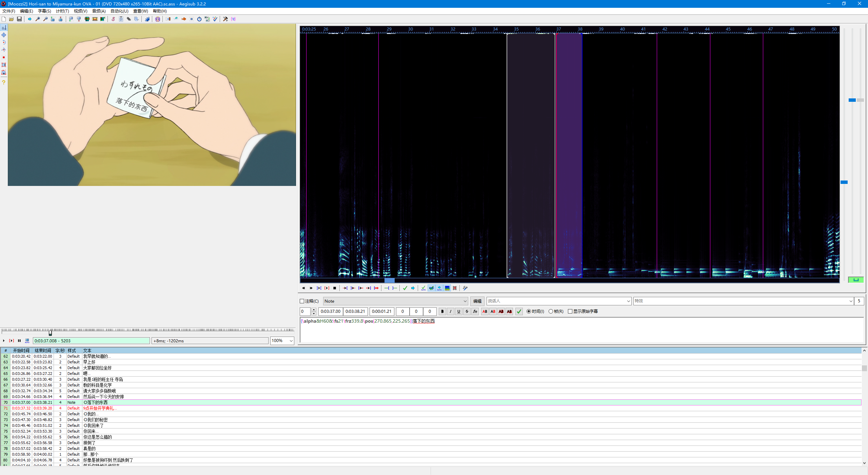Open font chooser with the fn button
The height and width of the screenshot is (475, 868).
pos(475,311)
